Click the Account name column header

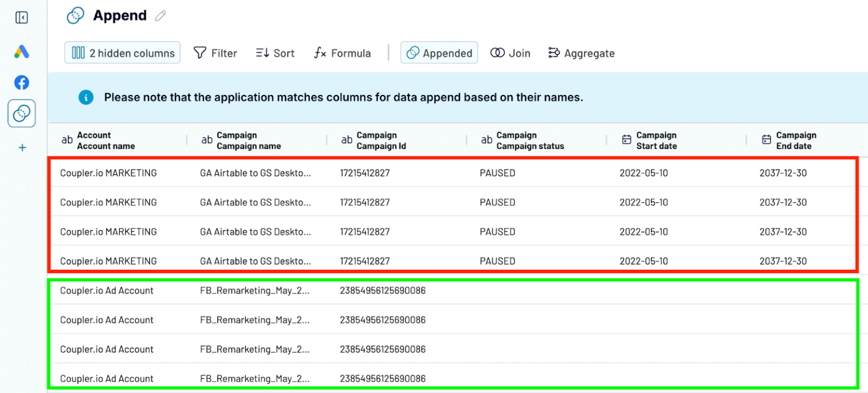click(106, 140)
